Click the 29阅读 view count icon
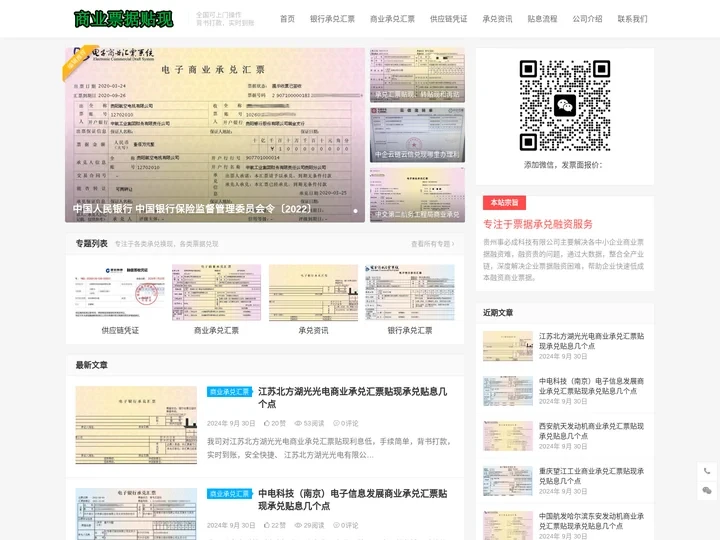The image size is (720, 540). [x=298, y=525]
